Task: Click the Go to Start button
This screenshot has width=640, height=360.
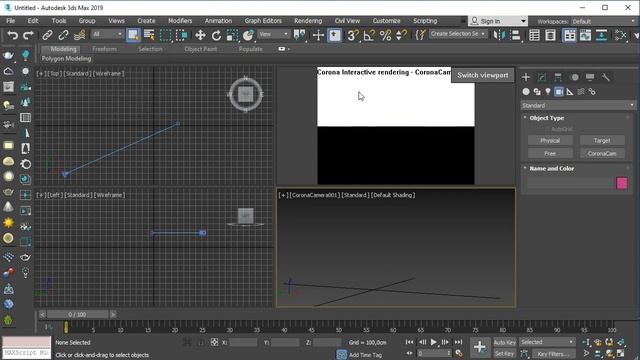Action: (x=409, y=342)
